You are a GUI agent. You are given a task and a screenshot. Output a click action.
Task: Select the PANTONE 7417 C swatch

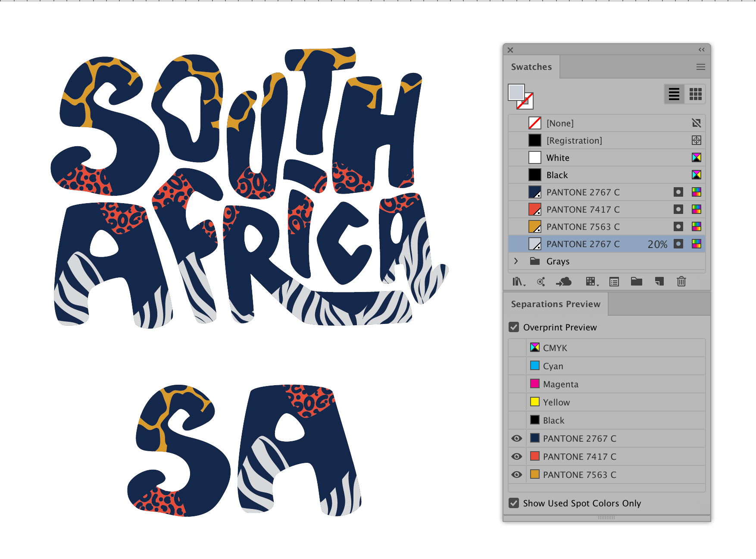tap(607, 209)
